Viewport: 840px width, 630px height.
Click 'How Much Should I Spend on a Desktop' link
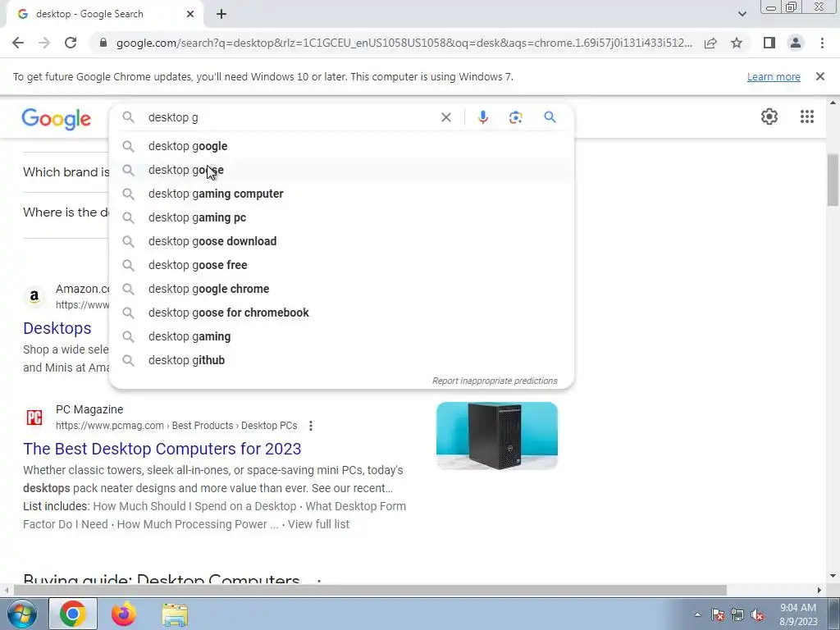[x=194, y=506]
